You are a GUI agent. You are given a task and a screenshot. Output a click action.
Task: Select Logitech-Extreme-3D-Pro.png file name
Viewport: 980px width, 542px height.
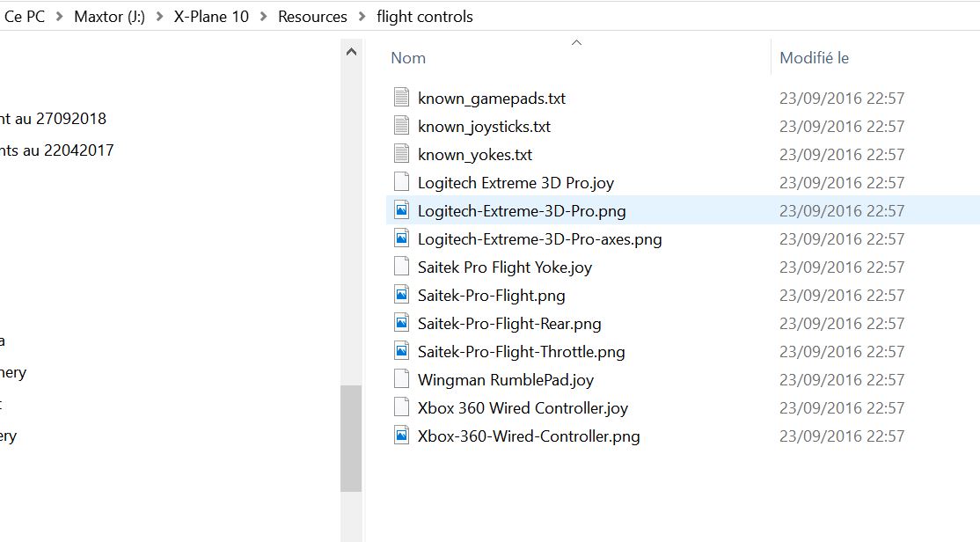522,211
